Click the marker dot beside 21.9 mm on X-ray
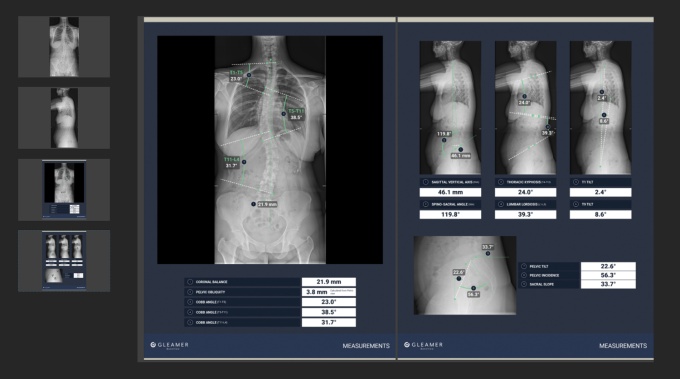The image size is (680, 379). (253, 204)
